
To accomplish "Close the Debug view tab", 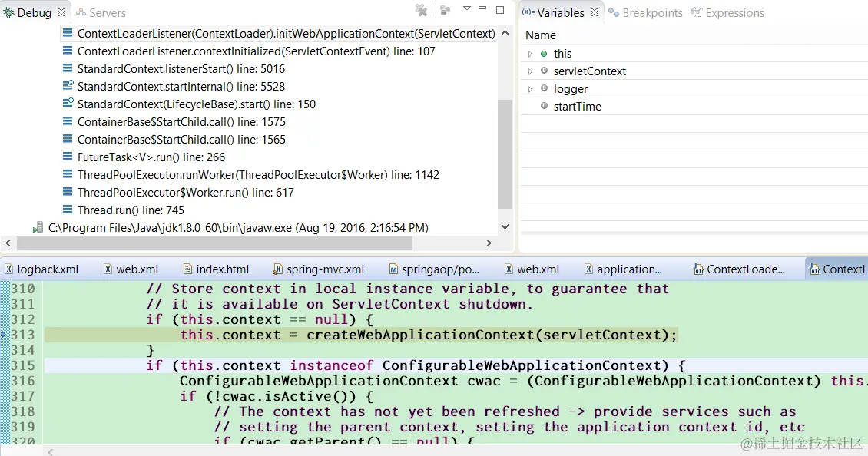I will pyautogui.click(x=61, y=12).
